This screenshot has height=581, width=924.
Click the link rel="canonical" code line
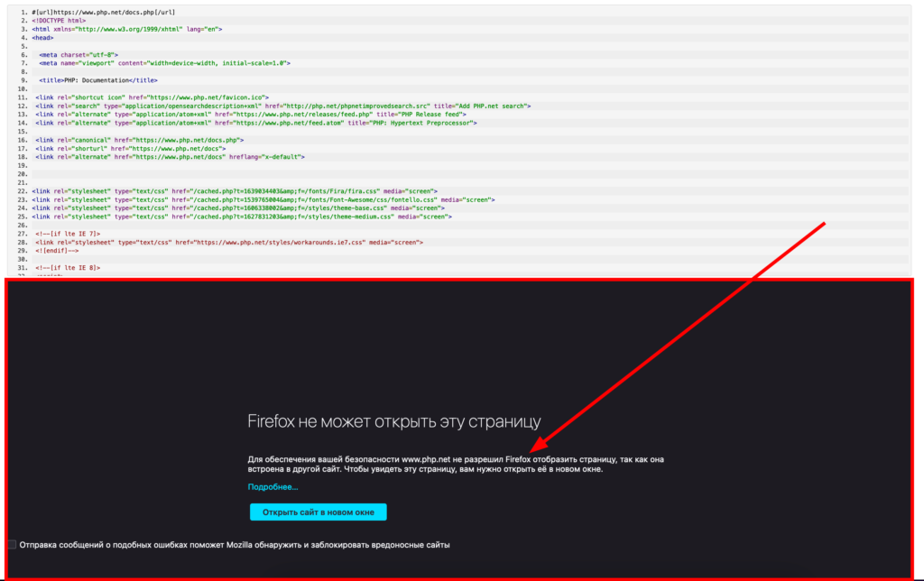pos(140,140)
